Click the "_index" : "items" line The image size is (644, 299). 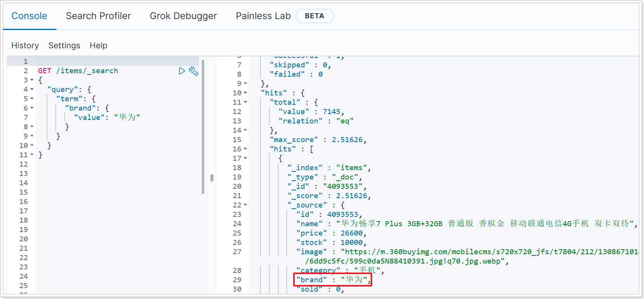(329, 168)
